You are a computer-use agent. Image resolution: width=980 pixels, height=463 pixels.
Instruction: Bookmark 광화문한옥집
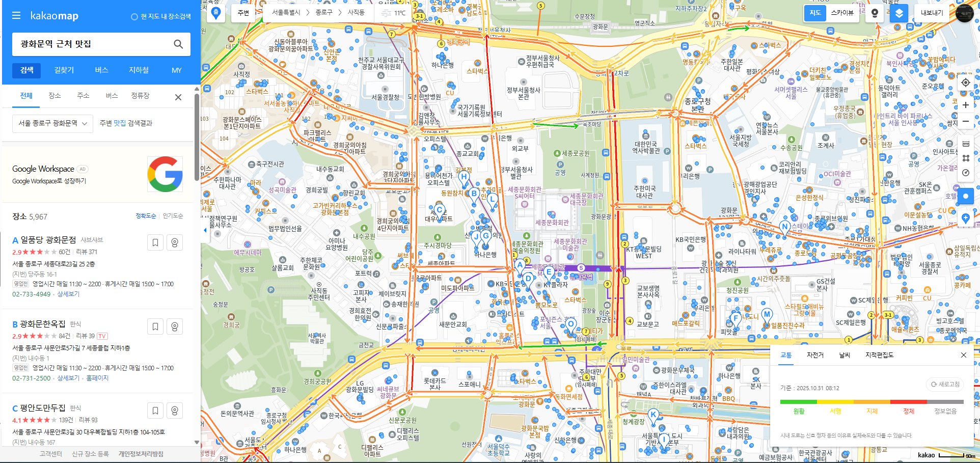(x=155, y=326)
